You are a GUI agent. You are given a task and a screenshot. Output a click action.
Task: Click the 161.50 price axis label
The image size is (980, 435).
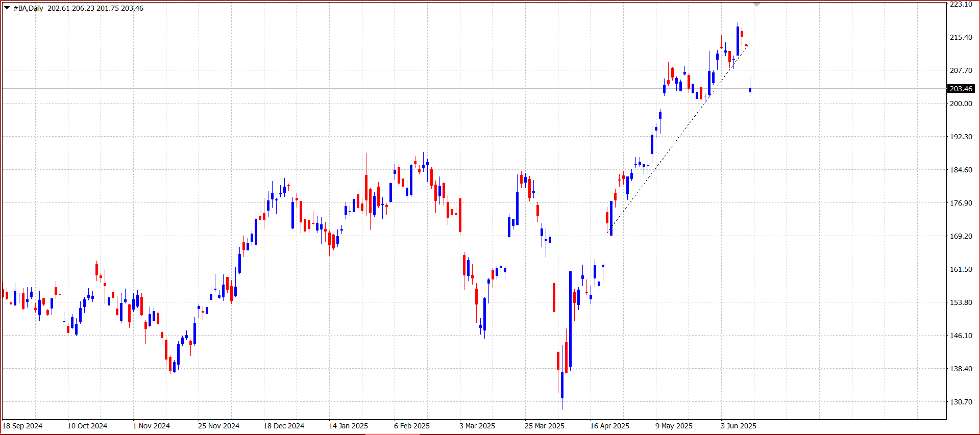click(961, 269)
